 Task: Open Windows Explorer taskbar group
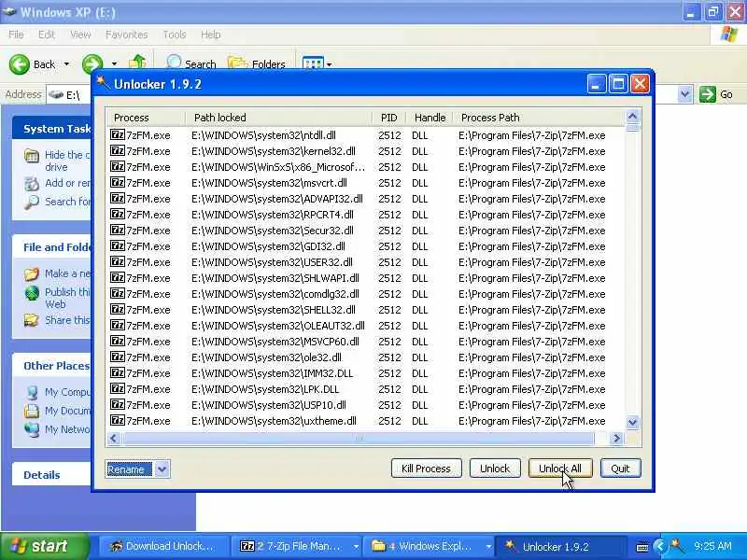tap(429, 546)
